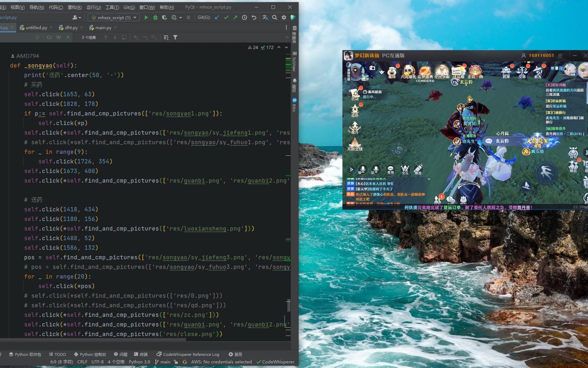The image size is (588, 368).
Task: Commit changes via the Git checkmark icon
Action: tap(226, 17)
